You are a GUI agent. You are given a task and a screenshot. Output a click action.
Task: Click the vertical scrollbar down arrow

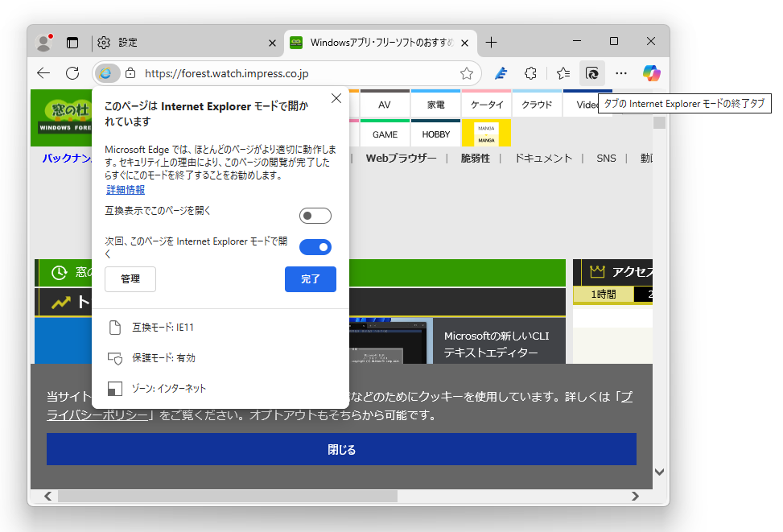pyautogui.click(x=660, y=473)
